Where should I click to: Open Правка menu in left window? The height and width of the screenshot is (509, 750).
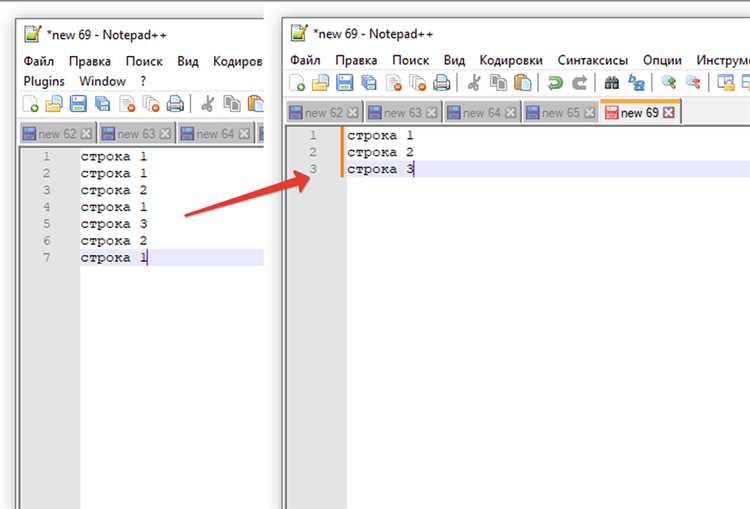pyautogui.click(x=90, y=61)
